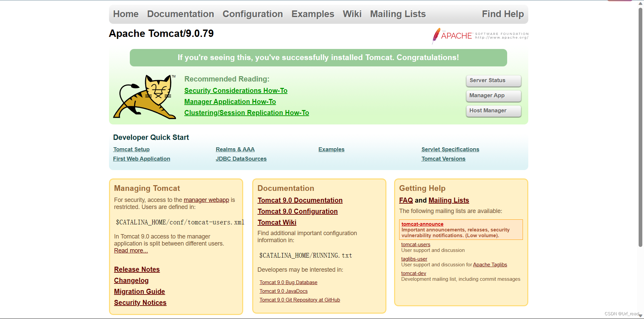Open the Tomcat Versions link
This screenshot has height=319, width=644.
pyautogui.click(x=443, y=159)
